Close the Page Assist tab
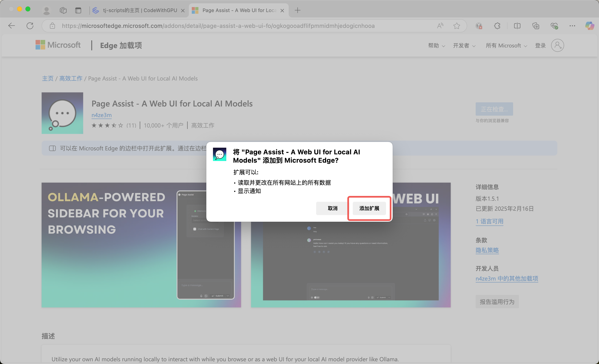Viewport: 599px width, 364px height. click(282, 10)
